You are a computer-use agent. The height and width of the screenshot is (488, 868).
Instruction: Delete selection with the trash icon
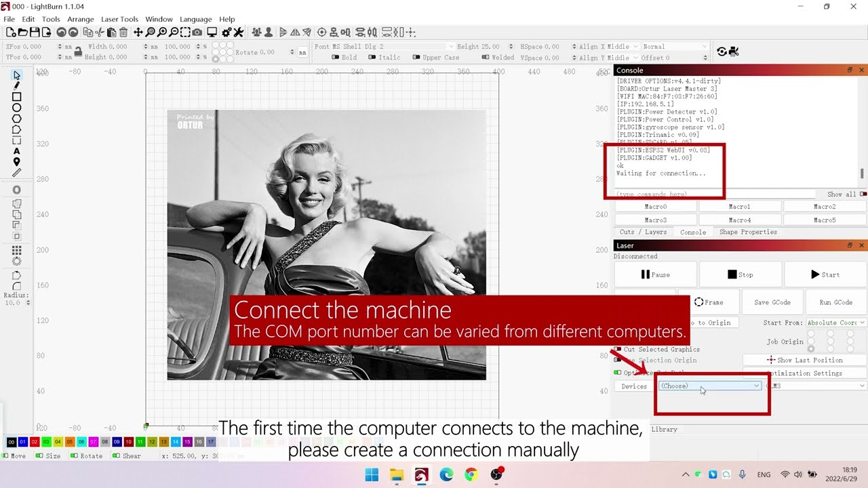(123, 32)
